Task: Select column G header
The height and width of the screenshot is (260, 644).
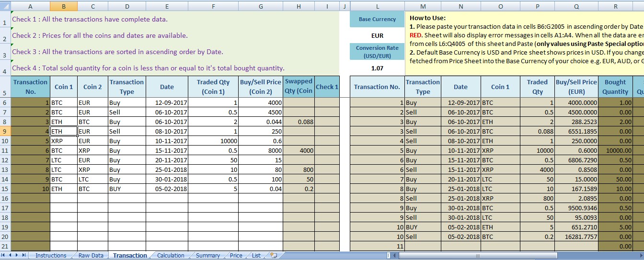Action: [x=261, y=6]
